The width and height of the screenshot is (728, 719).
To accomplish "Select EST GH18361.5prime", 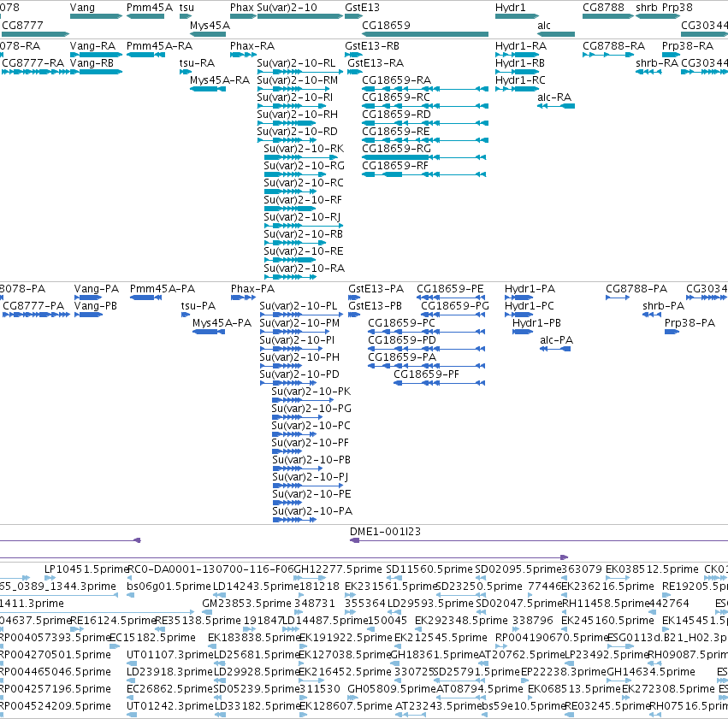I will coord(394,663).
